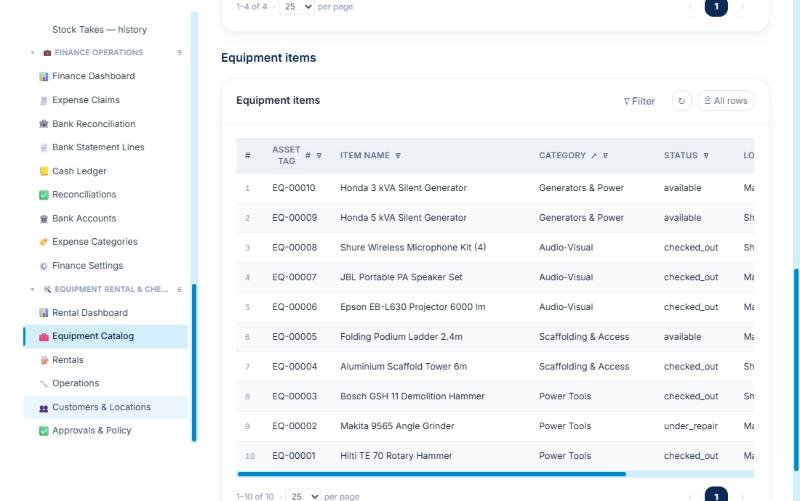Refresh the Equipment items table
Viewport: 800px width, 501px height.
pos(682,101)
